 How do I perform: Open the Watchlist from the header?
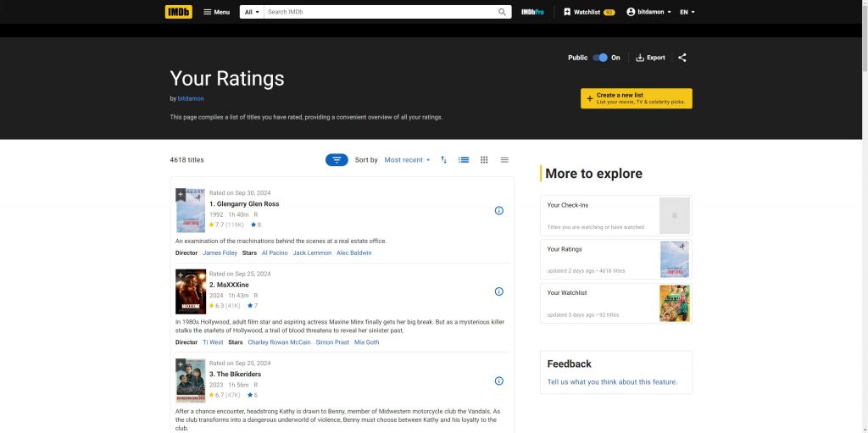coord(589,12)
